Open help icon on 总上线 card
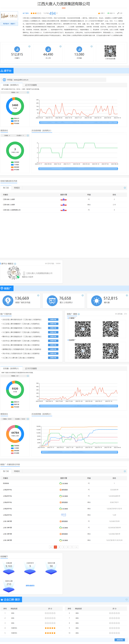 pyautogui.click(x=60, y=46)
